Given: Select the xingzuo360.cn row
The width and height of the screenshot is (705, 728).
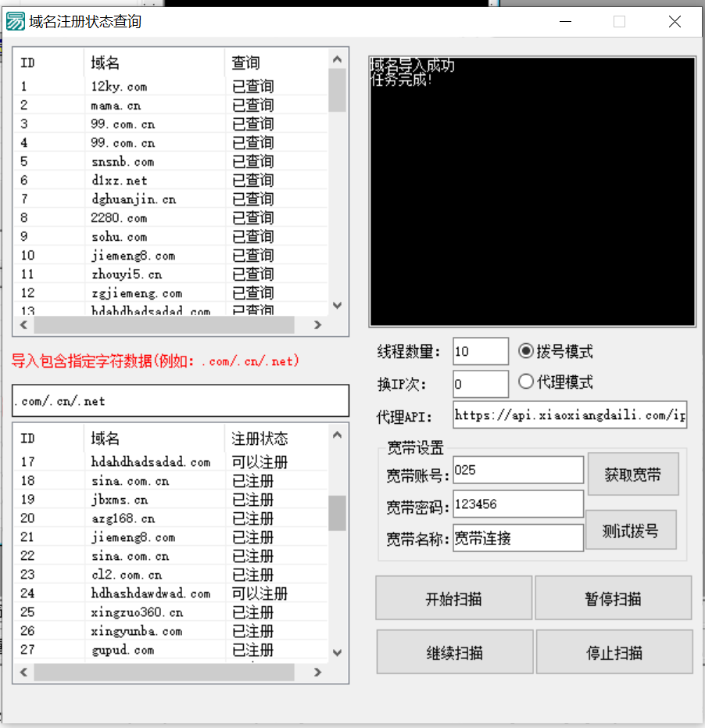Looking at the screenshot, I should 171,612.
